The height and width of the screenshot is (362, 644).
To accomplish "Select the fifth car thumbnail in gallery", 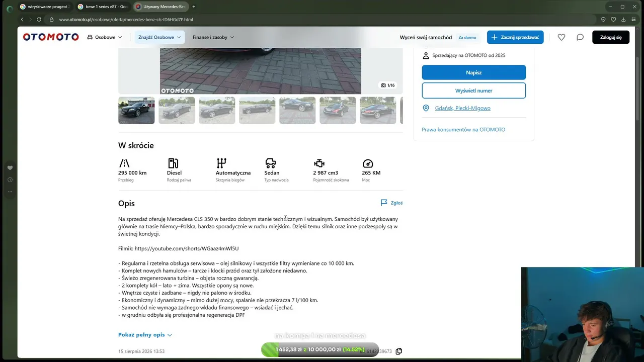I will pyautogui.click(x=297, y=110).
